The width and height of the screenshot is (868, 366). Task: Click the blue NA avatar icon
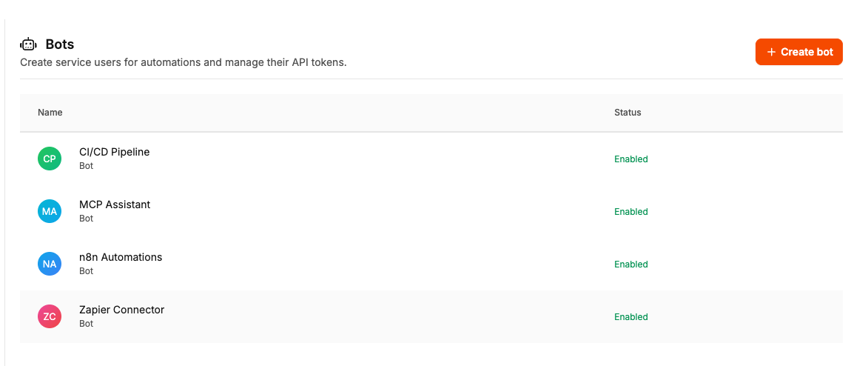pos(50,264)
